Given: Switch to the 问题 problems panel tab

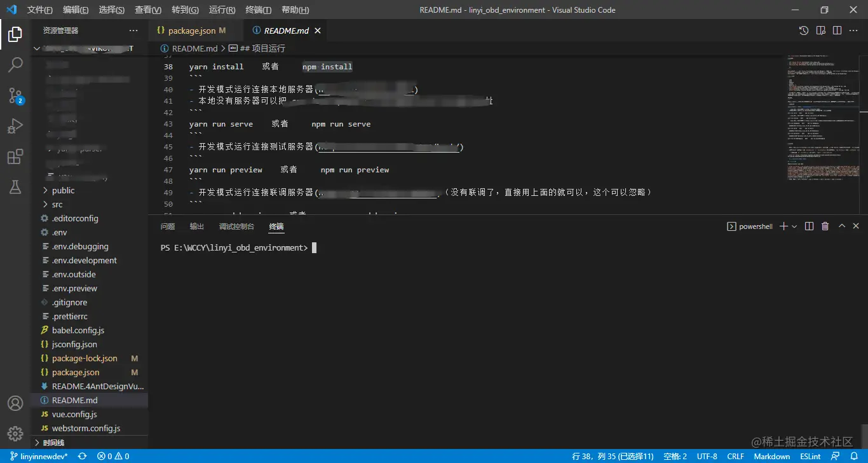Looking at the screenshot, I should pos(168,226).
